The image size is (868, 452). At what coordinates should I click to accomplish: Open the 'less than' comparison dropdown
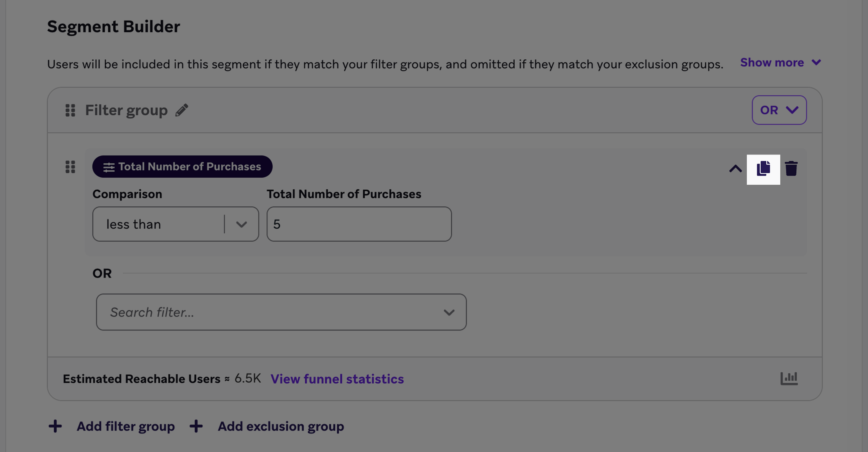point(175,224)
